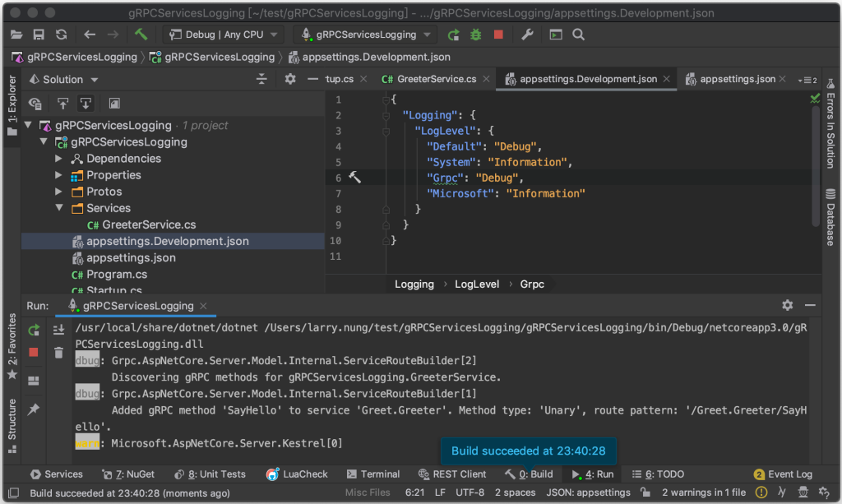Screen dimensions: 842x504
Task: Clear Run output with the trash icon
Action: [x=58, y=353]
